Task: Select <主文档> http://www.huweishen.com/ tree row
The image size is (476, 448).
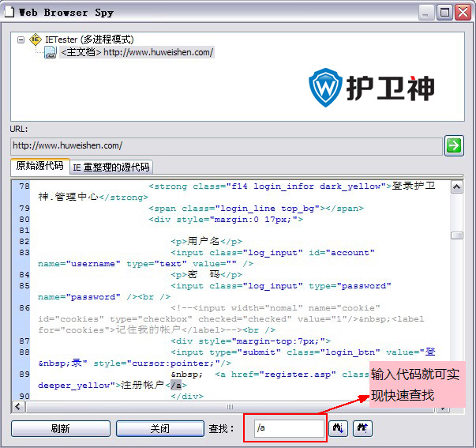Action: click(x=137, y=52)
